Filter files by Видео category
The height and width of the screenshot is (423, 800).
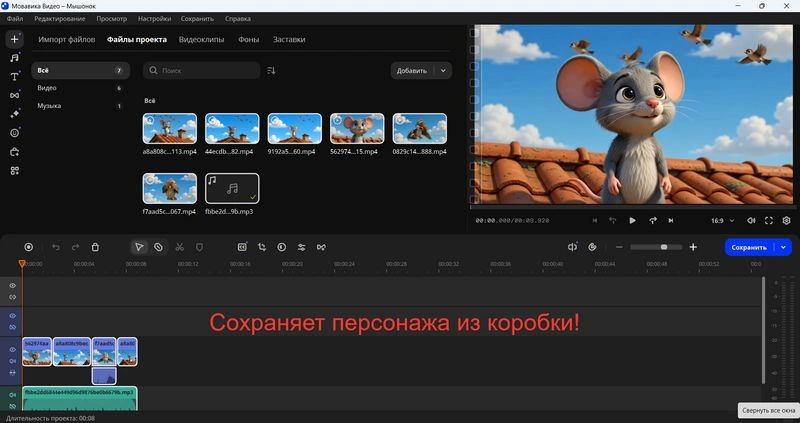[x=80, y=88]
